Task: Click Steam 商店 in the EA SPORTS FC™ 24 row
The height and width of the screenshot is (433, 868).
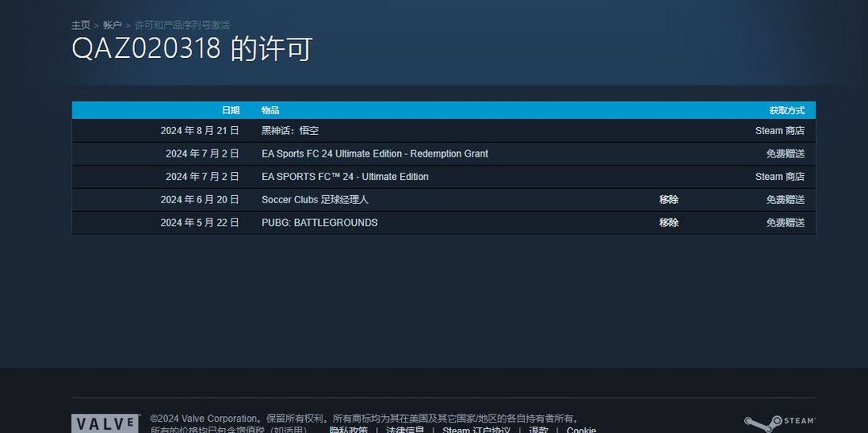Action: click(x=780, y=177)
